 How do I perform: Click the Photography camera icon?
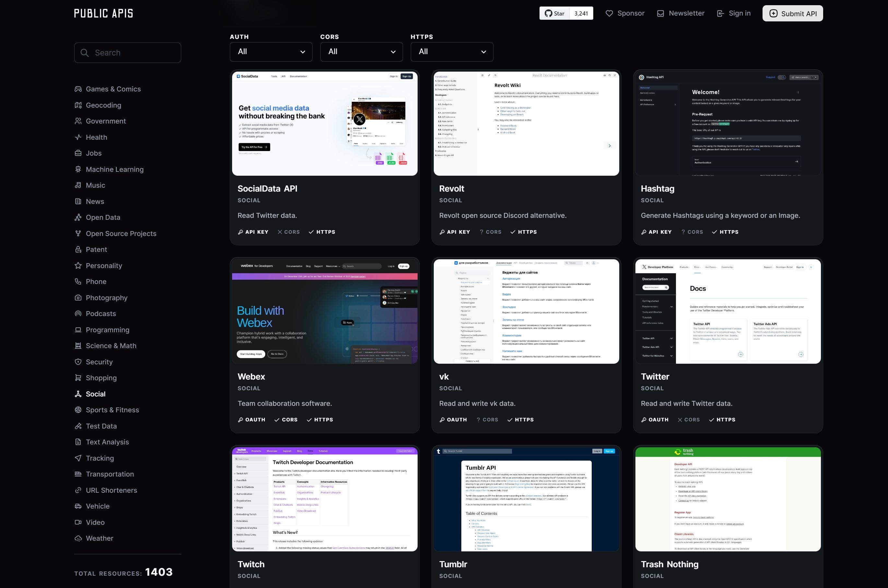point(78,297)
